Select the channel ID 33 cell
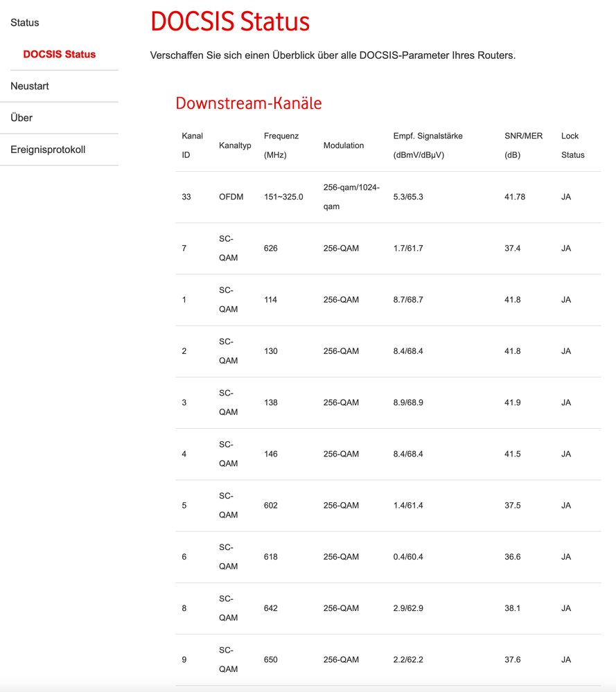The width and height of the screenshot is (616, 692). 186,197
